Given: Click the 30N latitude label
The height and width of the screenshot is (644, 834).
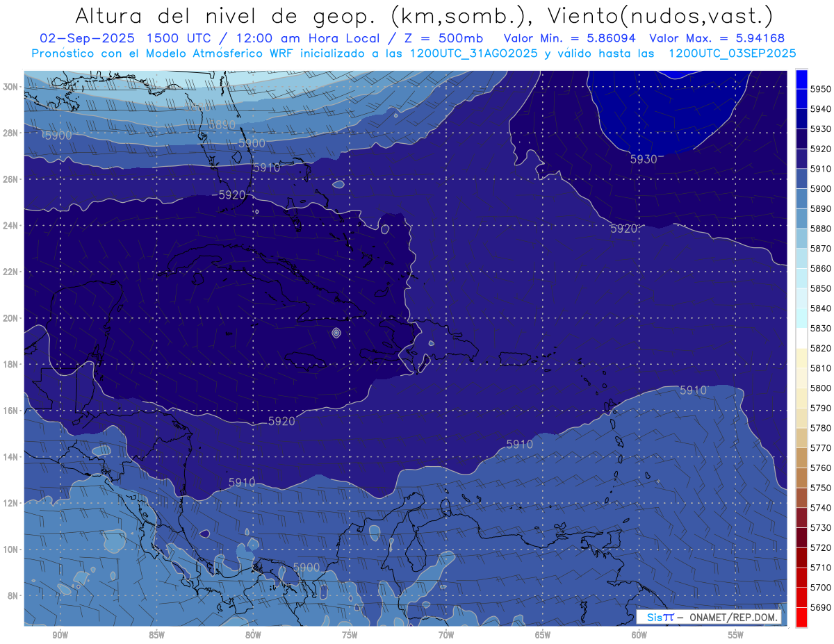Looking at the screenshot, I should pyautogui.click(x=10, y=87).
